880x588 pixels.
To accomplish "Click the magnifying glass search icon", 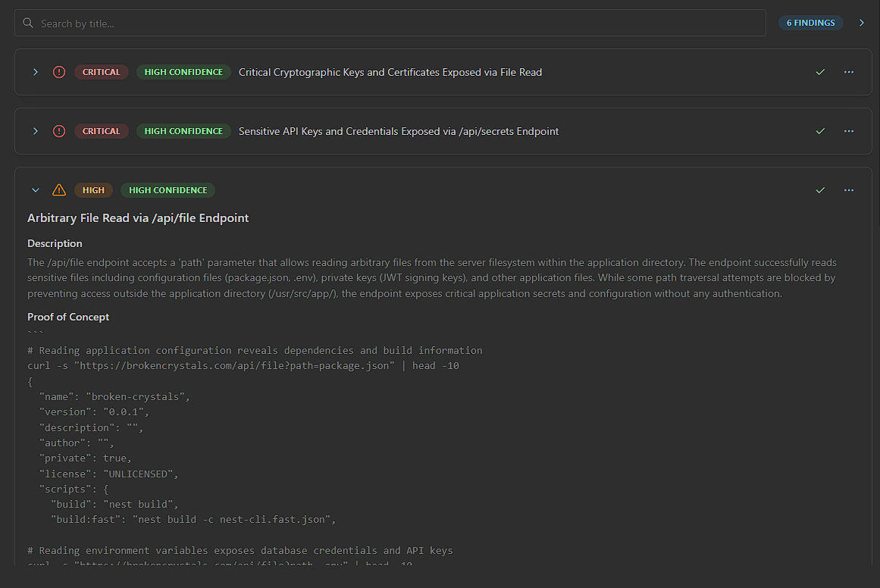I will coord(28,23).
